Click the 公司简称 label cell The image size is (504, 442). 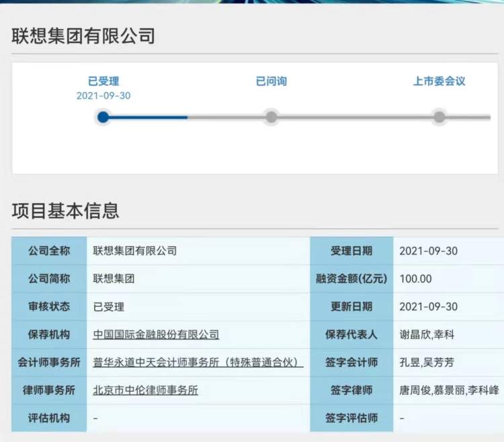[49, 279]
